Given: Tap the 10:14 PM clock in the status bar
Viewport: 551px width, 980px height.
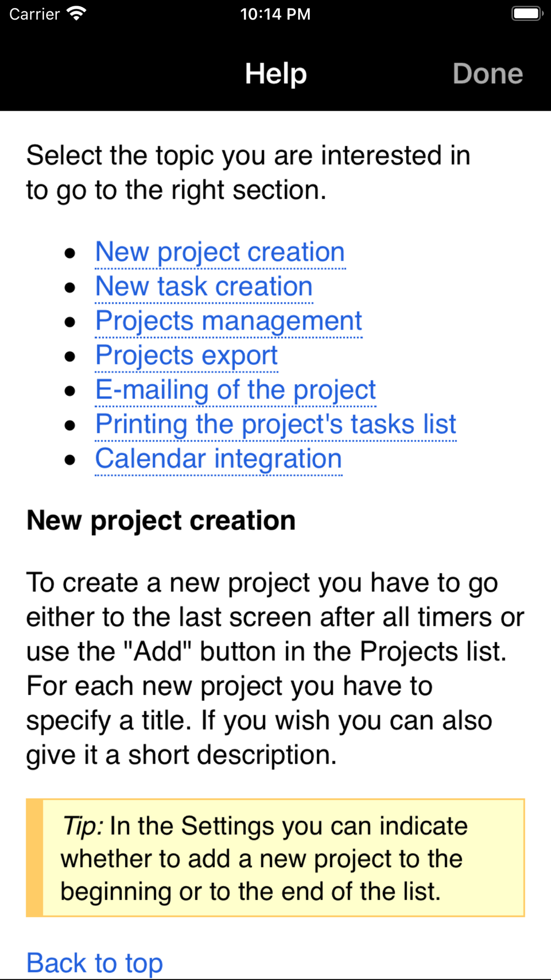Looking at the screenshot, I should tap(275, 14).
